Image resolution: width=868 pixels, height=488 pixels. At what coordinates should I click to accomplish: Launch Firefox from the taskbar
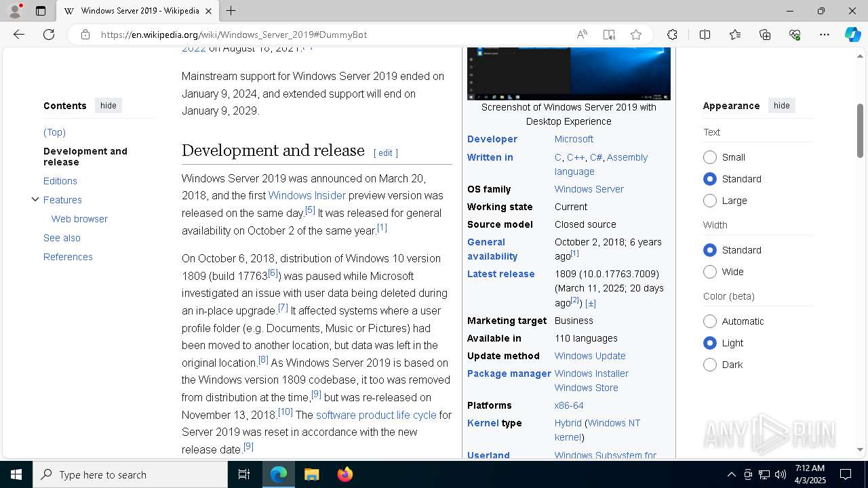click(x=344, y=474)
